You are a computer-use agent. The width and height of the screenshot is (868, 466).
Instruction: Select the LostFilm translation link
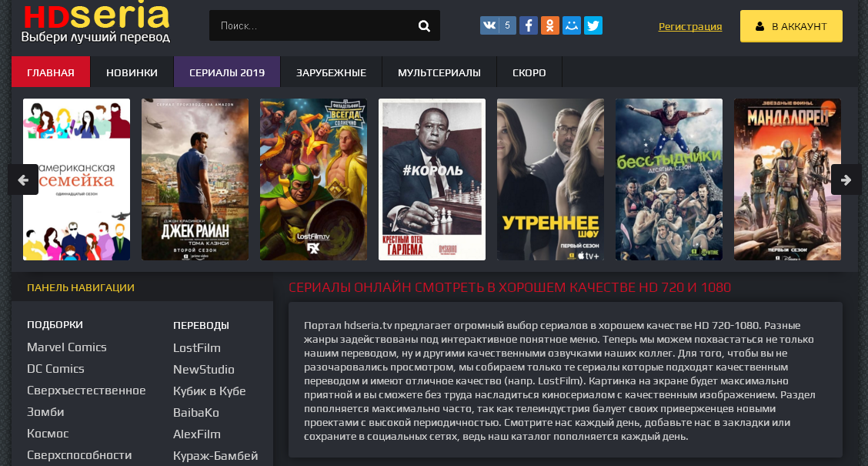click(196, 348)
